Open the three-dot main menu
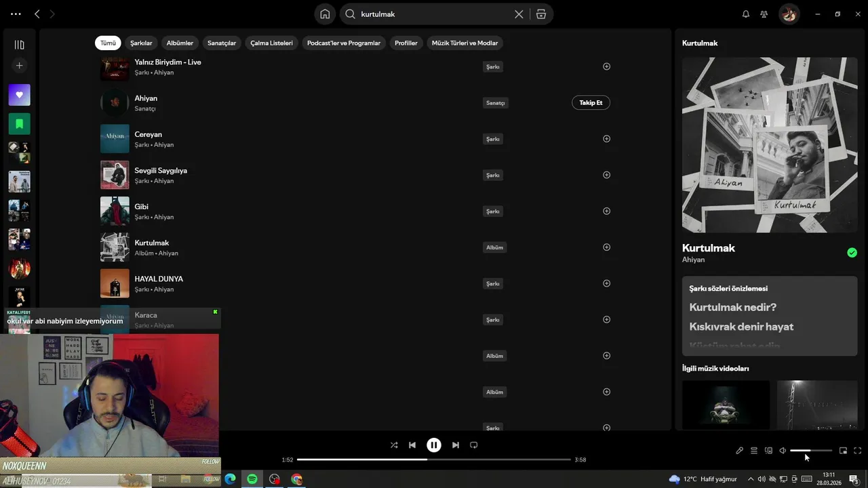The width and height of the screenshot is (868, 488). [x=16, y=14]
